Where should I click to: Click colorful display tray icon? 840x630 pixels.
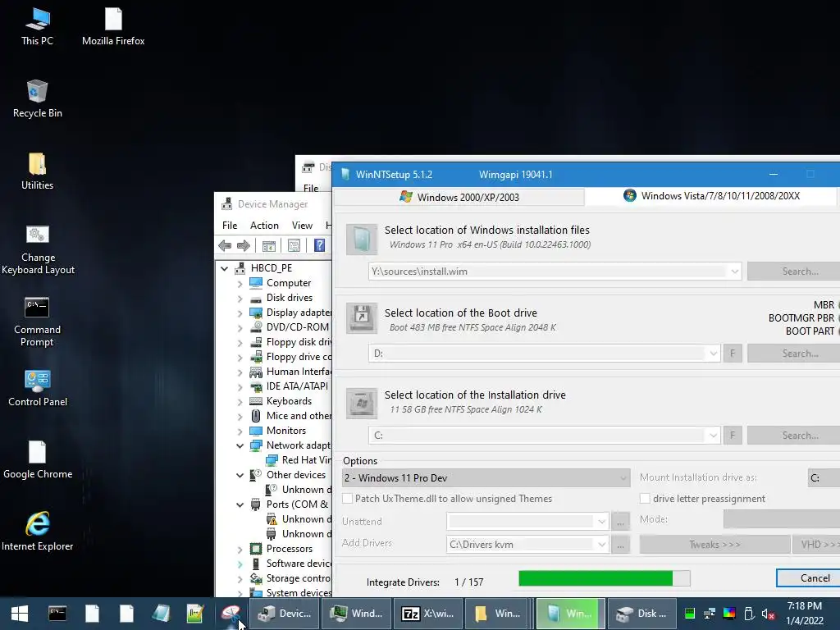pos(729,614)
